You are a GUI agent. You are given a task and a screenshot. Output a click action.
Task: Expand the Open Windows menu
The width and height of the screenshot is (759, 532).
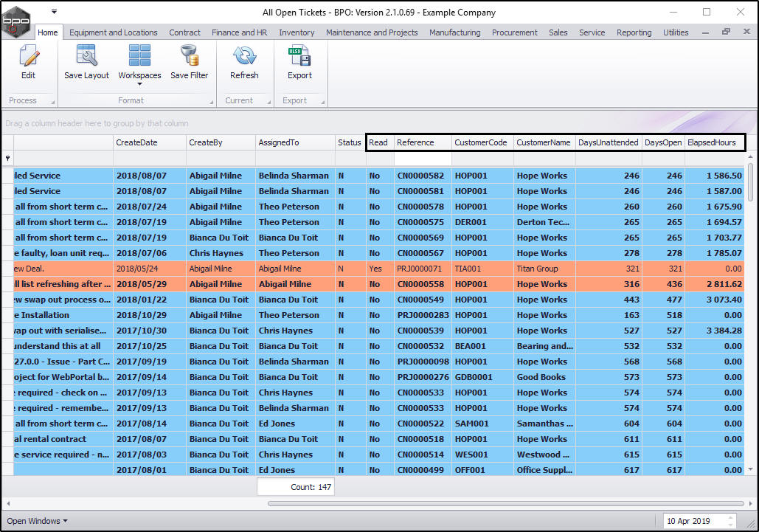tap(37, 521)
